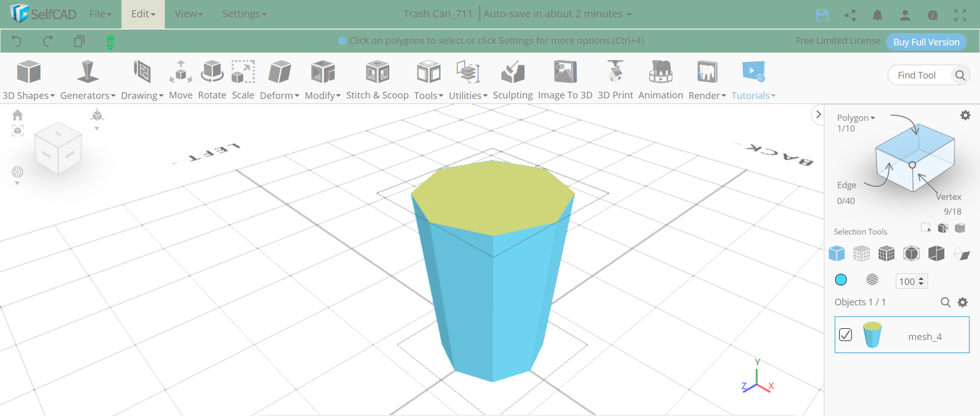This screenshot has width=980, height=416.
Task: Activate the Move tool
Action: 181,80
